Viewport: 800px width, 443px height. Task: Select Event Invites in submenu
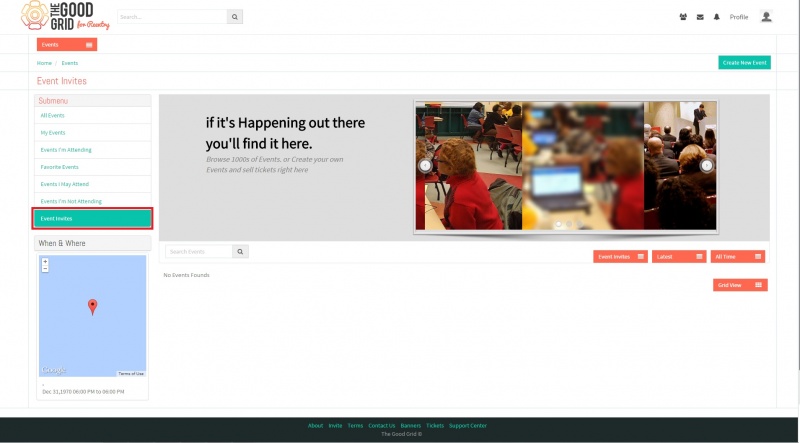click(92, 218)
